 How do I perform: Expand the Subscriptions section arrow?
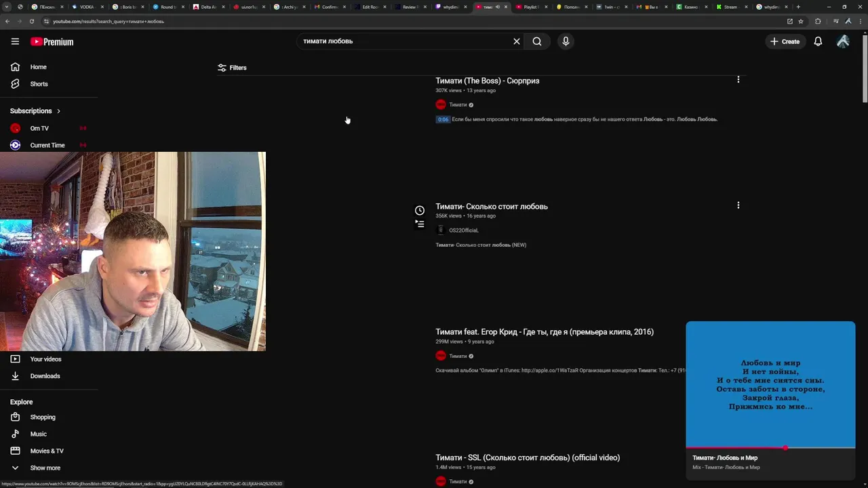(x=58, y=111)
